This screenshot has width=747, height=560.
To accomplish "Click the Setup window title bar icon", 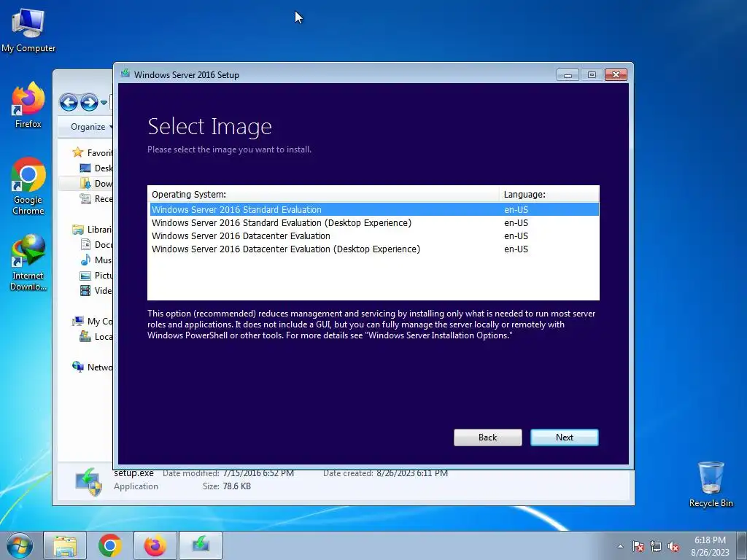I will (125, 74).
